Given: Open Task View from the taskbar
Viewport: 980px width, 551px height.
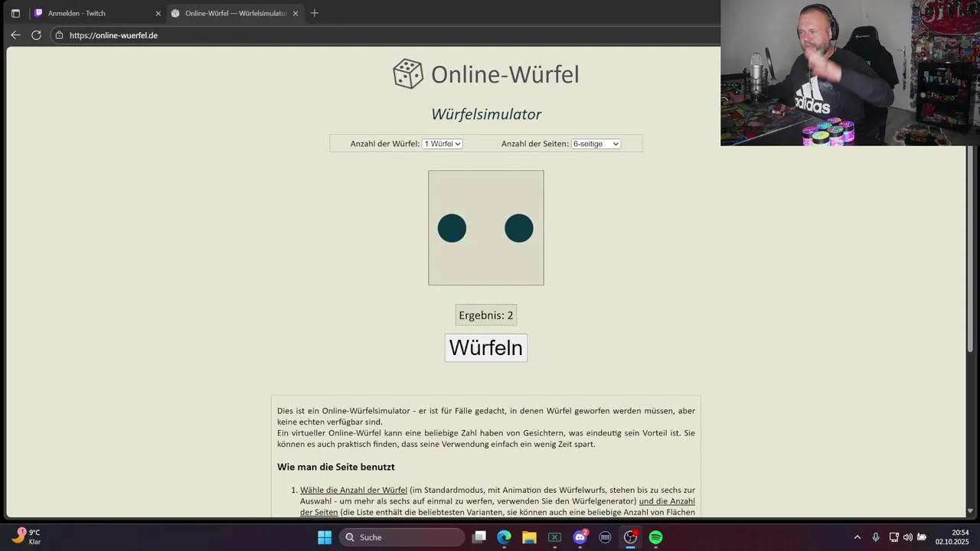Looking at the screenshot, I should (479, 537).
